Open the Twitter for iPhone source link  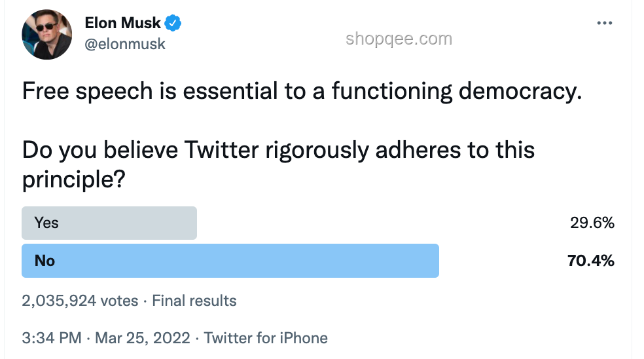click(266, 338)
